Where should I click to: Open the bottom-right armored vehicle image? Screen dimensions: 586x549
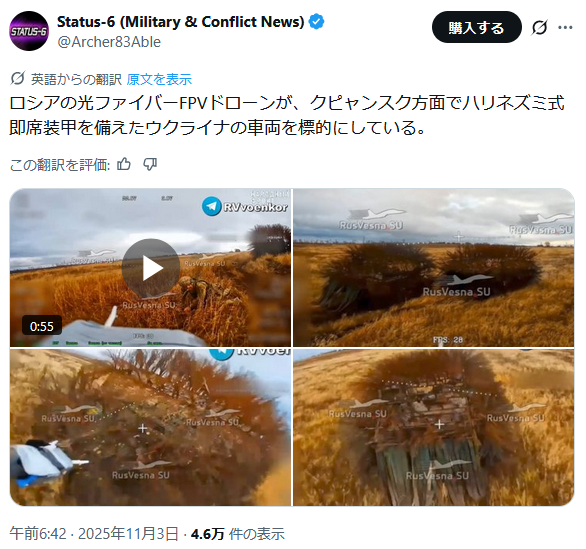pyautogui.click(x=434, y=427)
